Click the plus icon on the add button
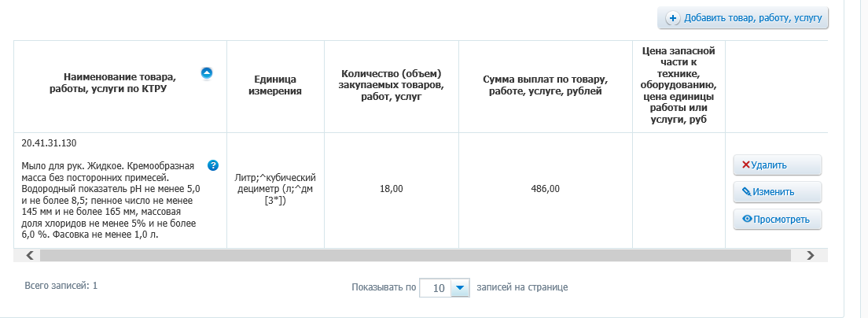 click(x=673, y=18)
